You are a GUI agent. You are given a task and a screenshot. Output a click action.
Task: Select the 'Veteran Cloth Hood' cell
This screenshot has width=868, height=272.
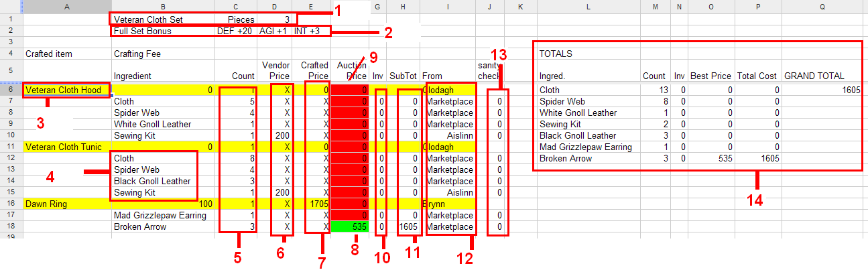tap(67, 90)
